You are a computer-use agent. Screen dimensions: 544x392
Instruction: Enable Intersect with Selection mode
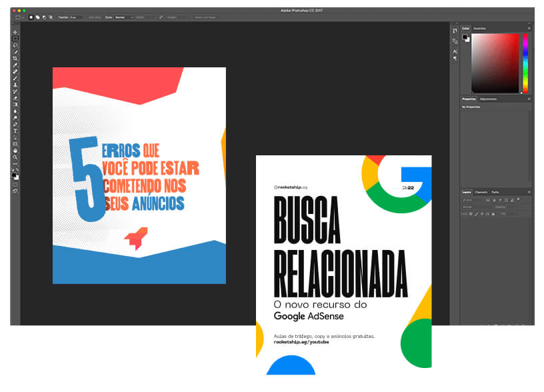click(x=51, y=17)
